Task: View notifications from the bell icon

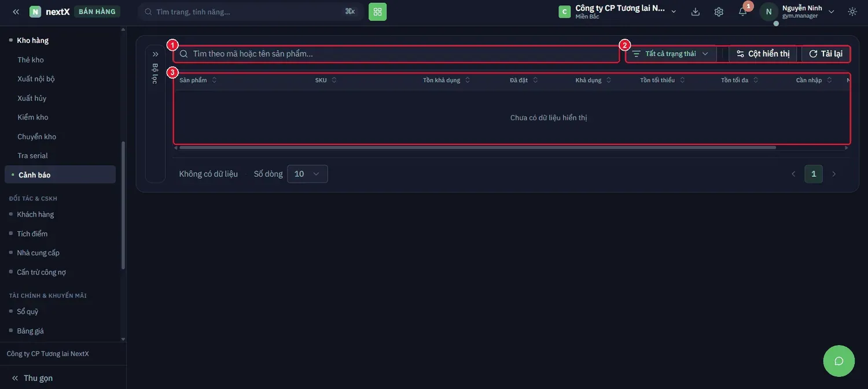Action: (x=742, y=12)
